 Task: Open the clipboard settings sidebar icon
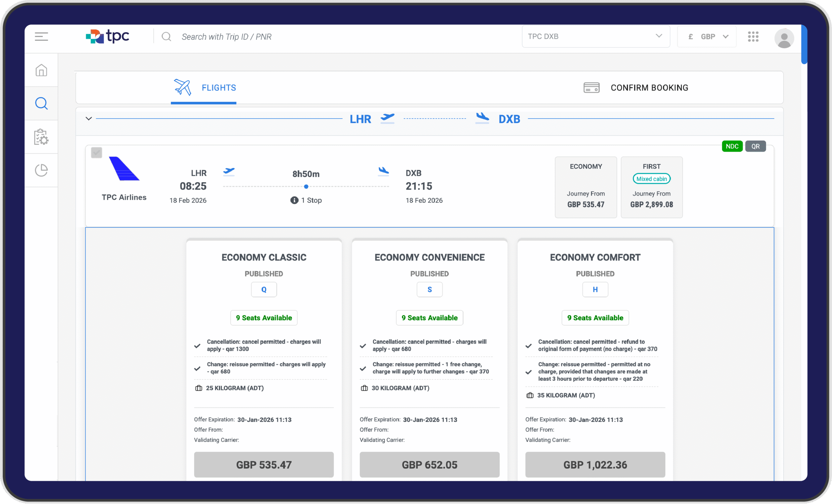[41, 137]
